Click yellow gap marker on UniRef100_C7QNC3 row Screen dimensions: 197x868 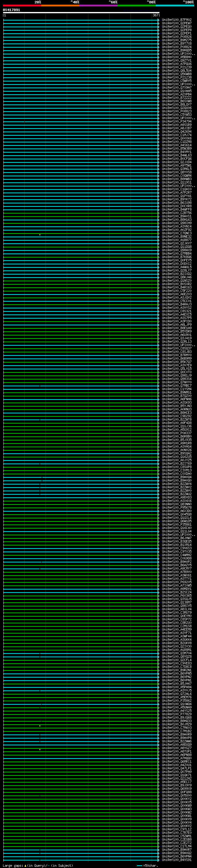[x=40, y=234]
